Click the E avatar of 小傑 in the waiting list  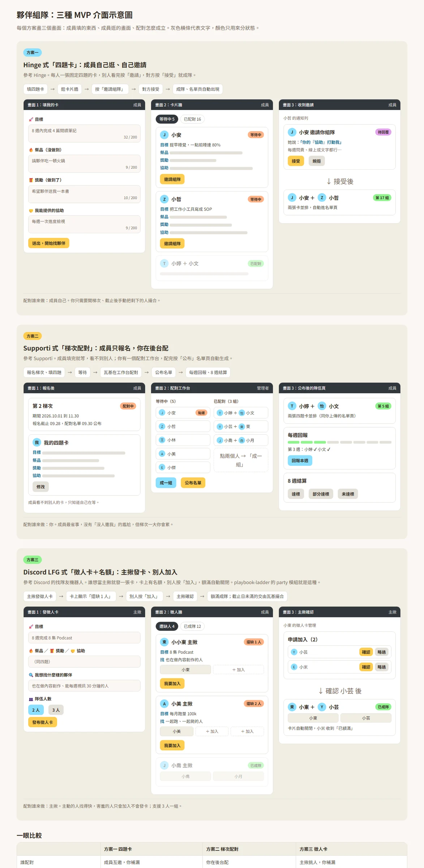pyautogui.click(x=162, y=467)
